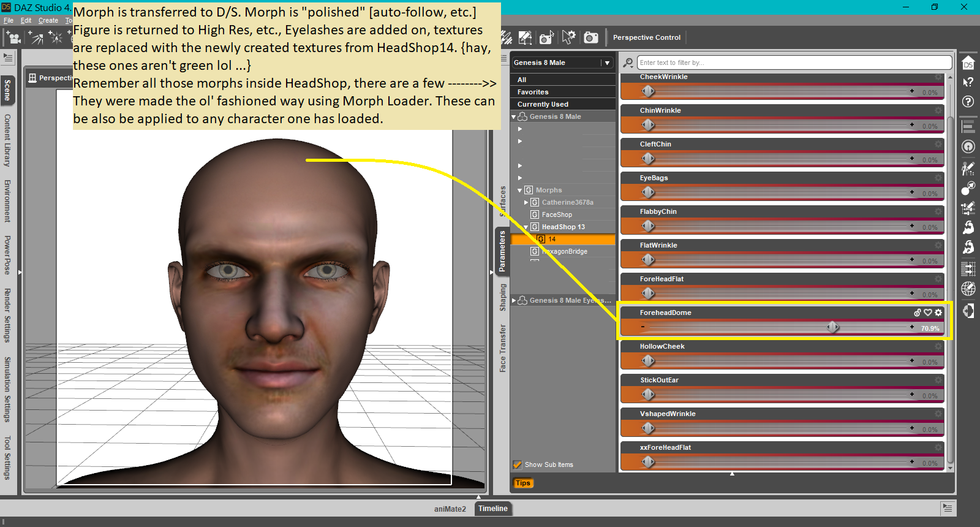Switch to the Shaping tab
This screenshot has width=980, height=527.
pyautogui.click(x=503, y=297)
